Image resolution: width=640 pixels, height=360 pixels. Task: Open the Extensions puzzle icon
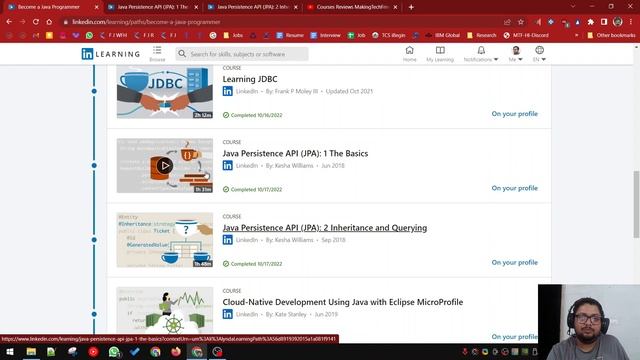coord(591,22)
